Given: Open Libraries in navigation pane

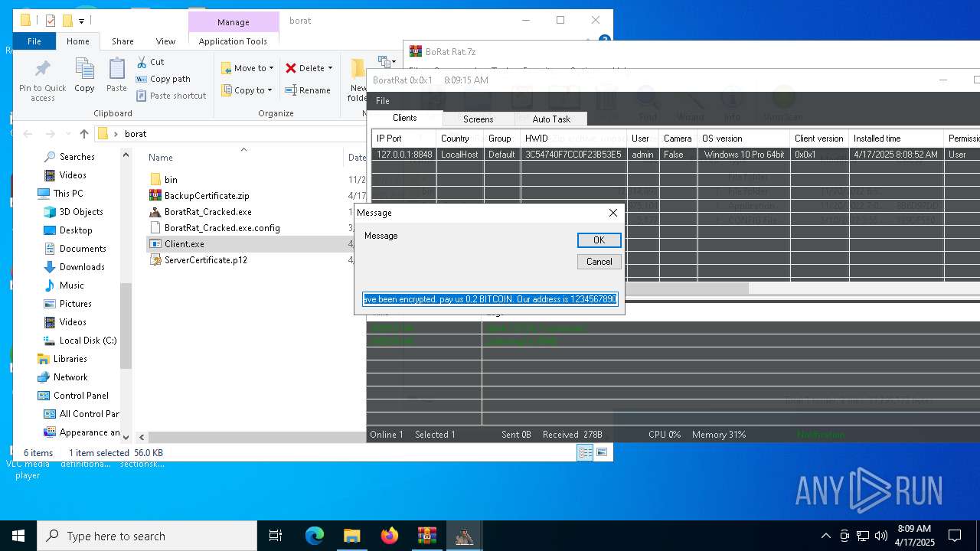Looking at the screenshot, I should pos(70,359).
